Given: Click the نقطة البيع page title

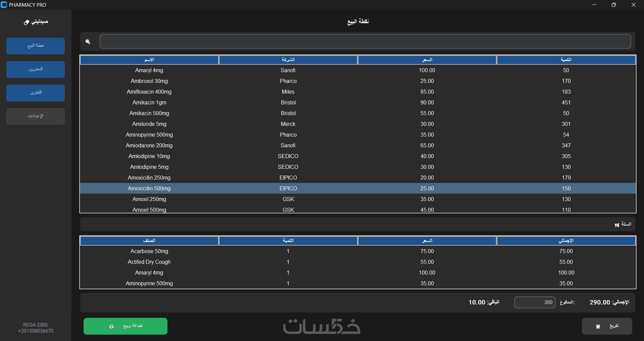Looking at the screenshot, I should (x=358, y=21).
